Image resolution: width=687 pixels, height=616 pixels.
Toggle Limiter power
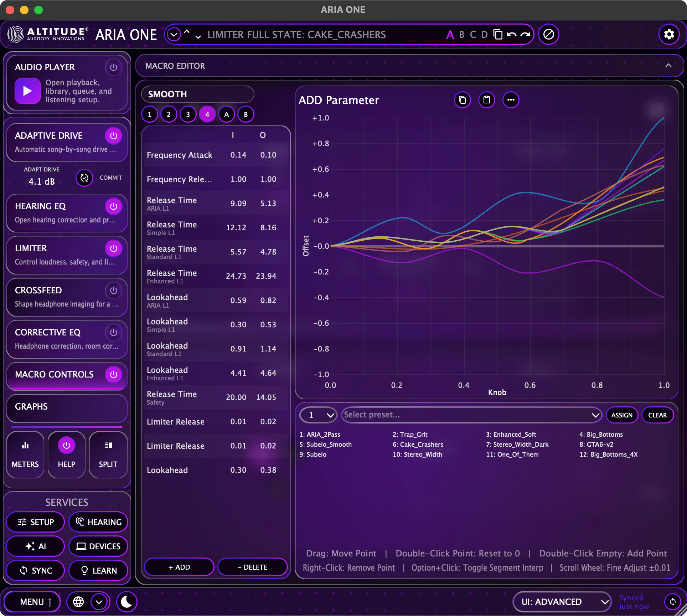tap(113, 248)
